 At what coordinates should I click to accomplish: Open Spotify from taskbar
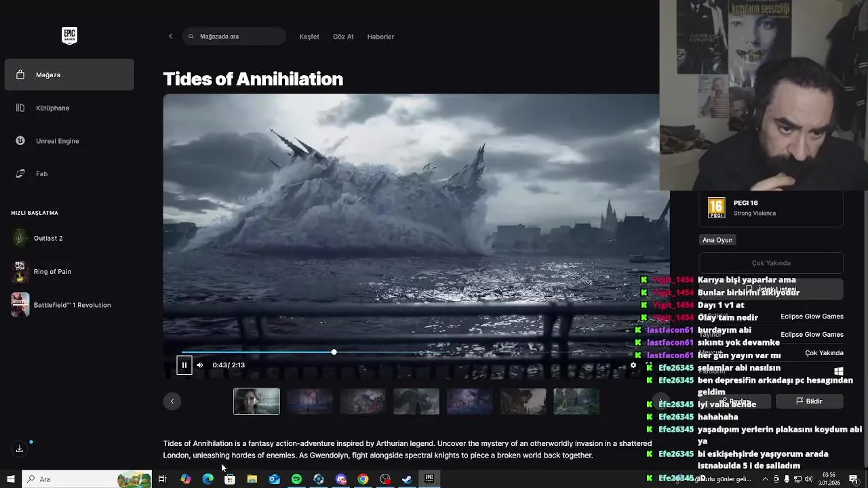pyautogui.click(x=296, y=479)
